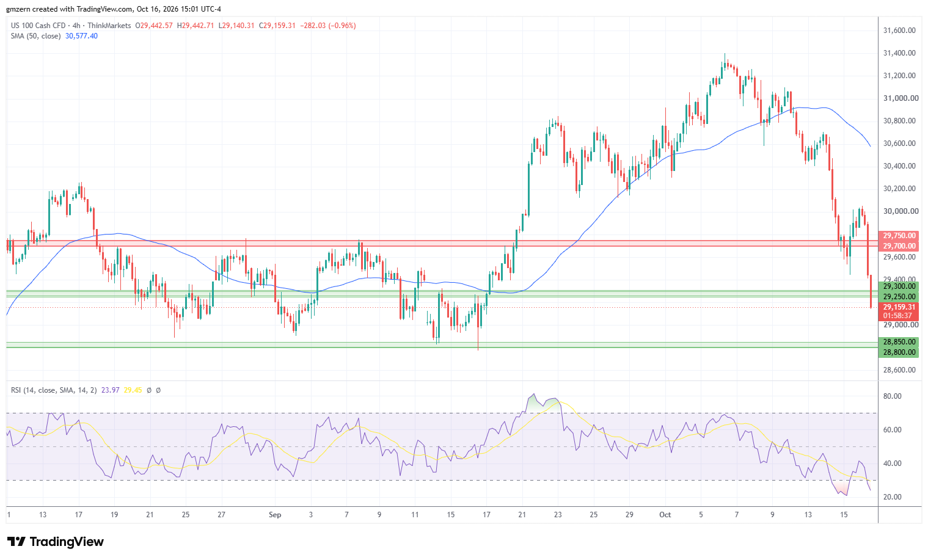Click the close value C29,159.31 in legend
928x560 pixels.
tap(277, 26)
